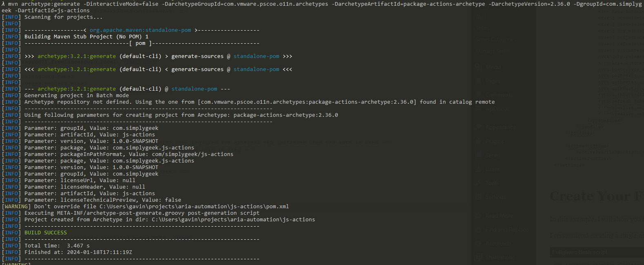This screenshot has height=265, width=644.
Task: Click the Tools wrench icon
Action: point(478,183)
